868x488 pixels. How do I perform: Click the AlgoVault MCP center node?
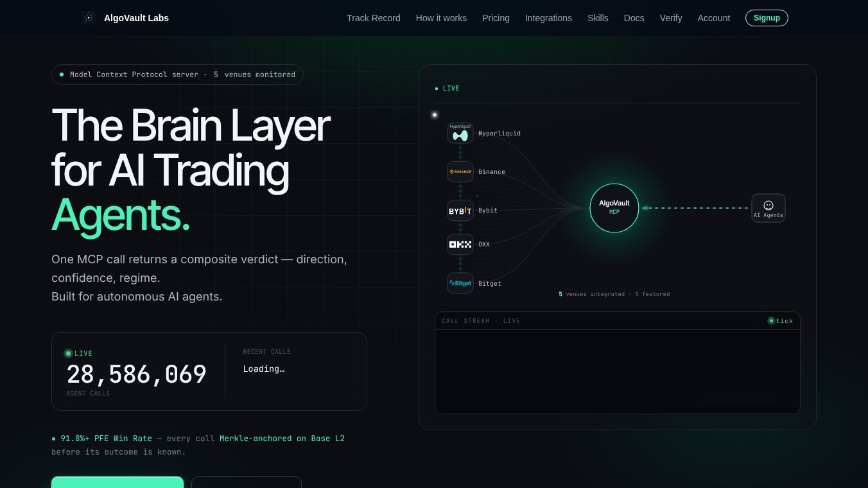pyautogui.click(x=614, y=208)
